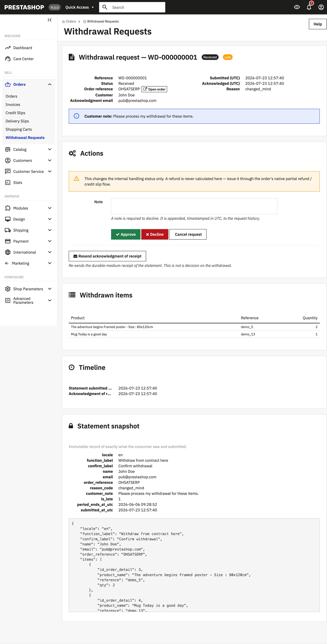Open the Quick Access dropdown

click(79, 7)
